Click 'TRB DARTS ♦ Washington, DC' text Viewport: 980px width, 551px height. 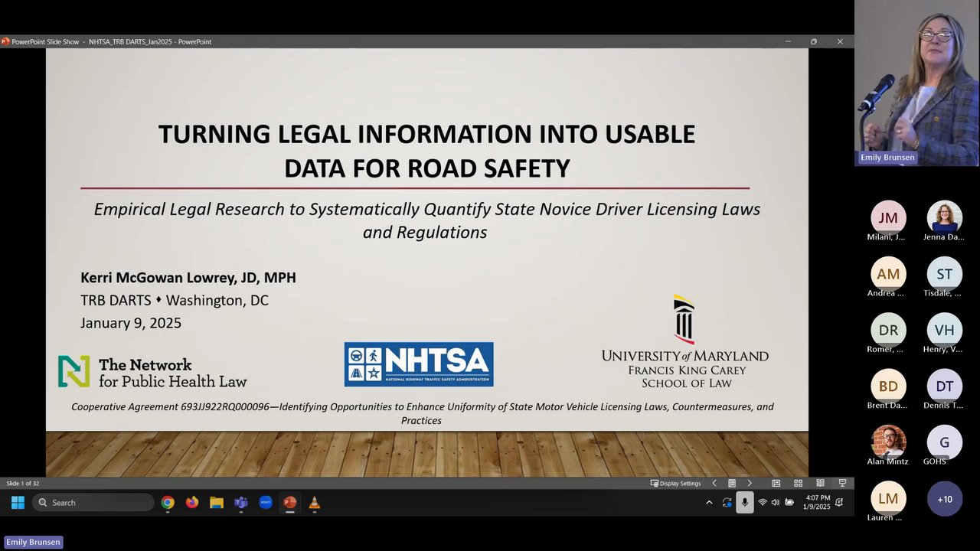[175, 300]
